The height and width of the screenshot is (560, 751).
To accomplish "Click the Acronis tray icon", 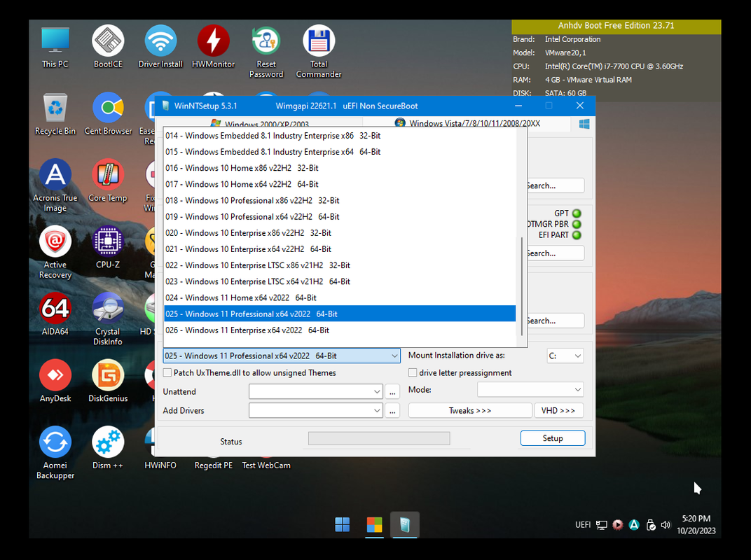I will 633,525.
